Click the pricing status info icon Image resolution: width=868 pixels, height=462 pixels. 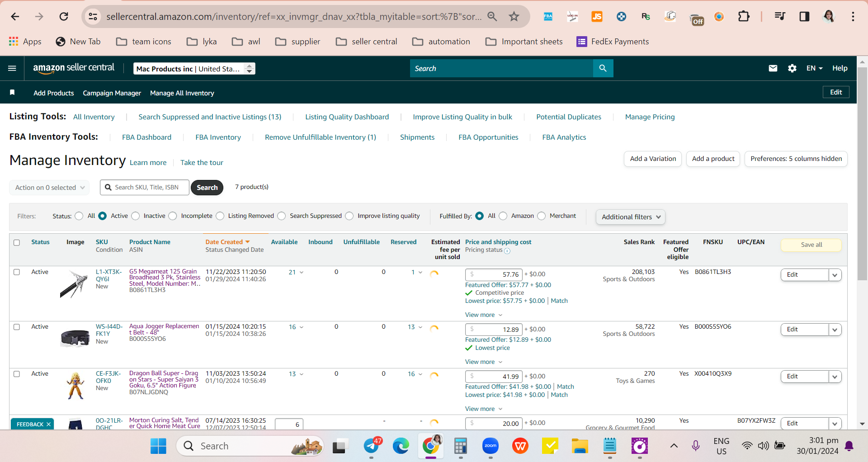click(x=507, y=251)
